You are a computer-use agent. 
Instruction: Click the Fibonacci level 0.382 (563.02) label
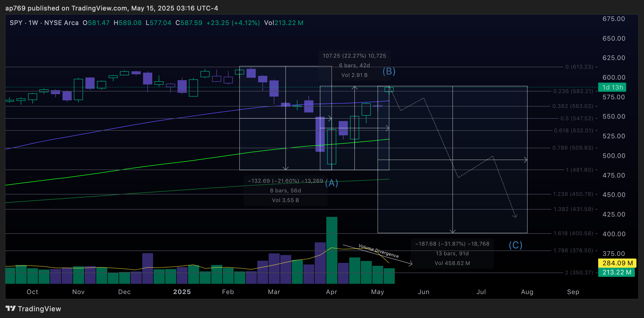point(573,106)
